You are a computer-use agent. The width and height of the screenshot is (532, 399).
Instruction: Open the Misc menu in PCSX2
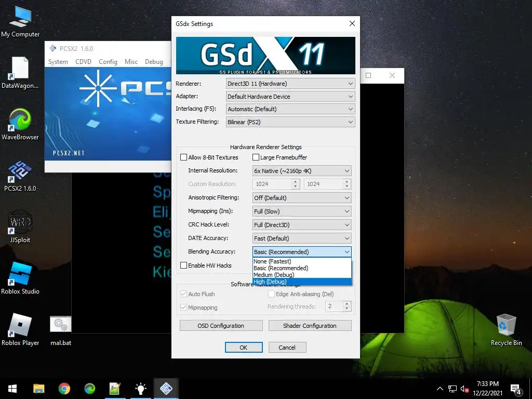point(131,62)
